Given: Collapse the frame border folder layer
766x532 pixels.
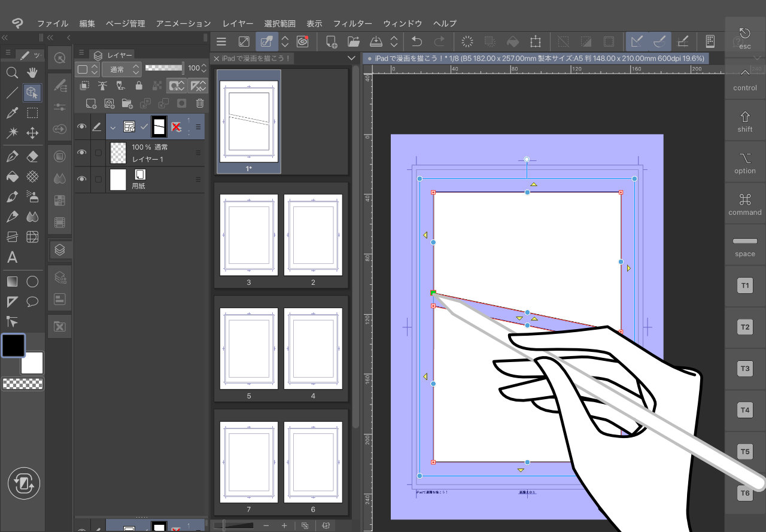Looking at the screenshot, I should 113,127.
